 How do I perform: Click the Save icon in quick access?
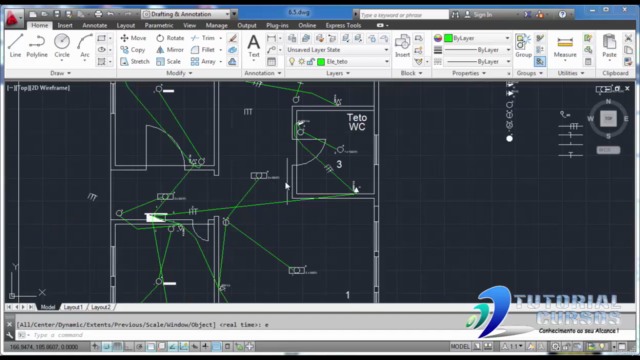coord(57,14)
